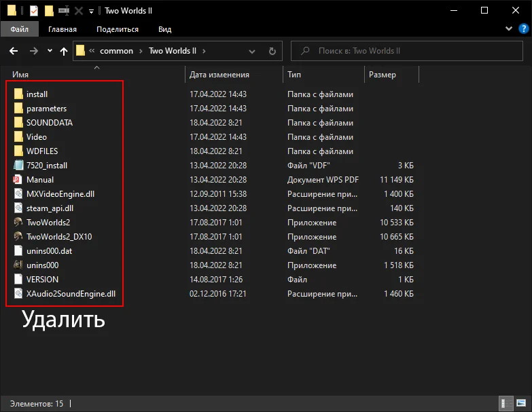
Task: Open the Файл menu
Action: [x=19, y=29]
